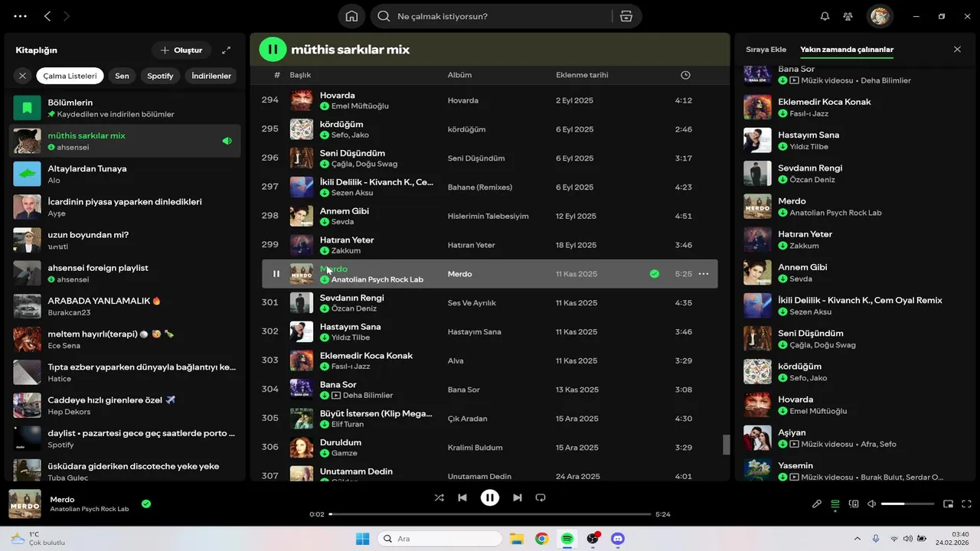Open the notifications bell
The height and width of the screenshot is (551, 980).
click(825, 16)
